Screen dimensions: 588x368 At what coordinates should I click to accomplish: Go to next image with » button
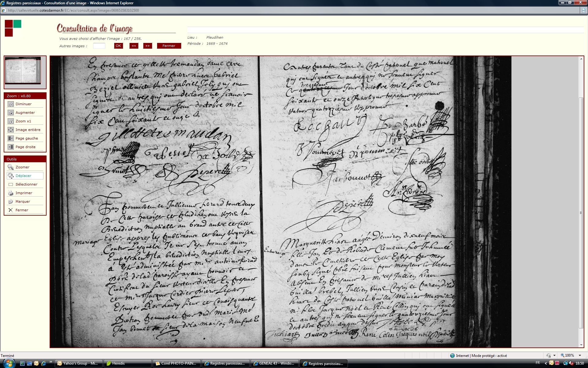148,46
